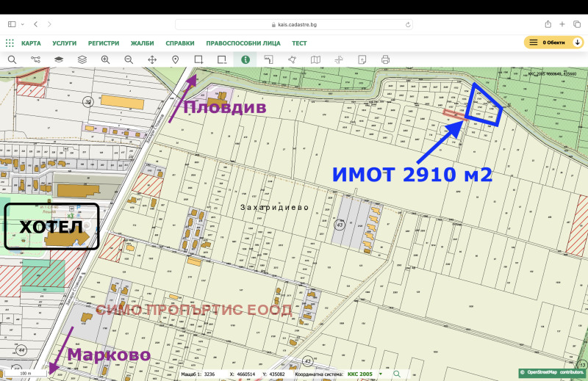
Task: Click the СПРАВКИ menu item
Action: click(x=180, y=43)
